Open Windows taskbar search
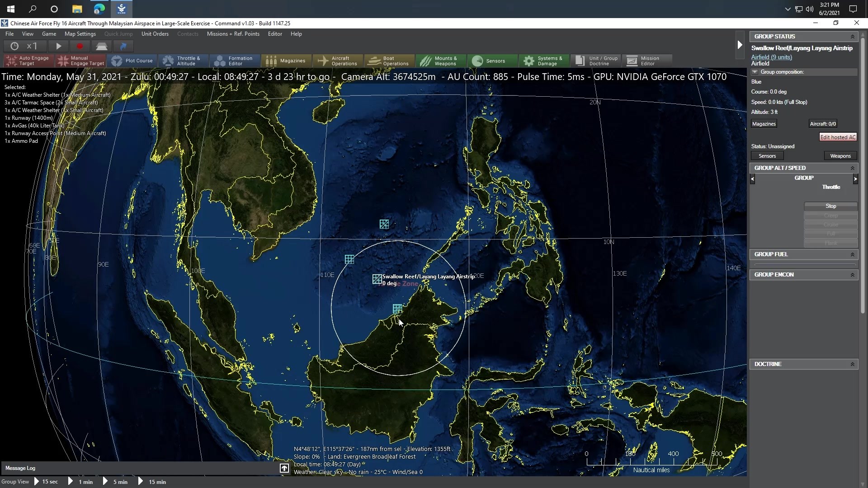868x488 pixels. click(33, 9)
